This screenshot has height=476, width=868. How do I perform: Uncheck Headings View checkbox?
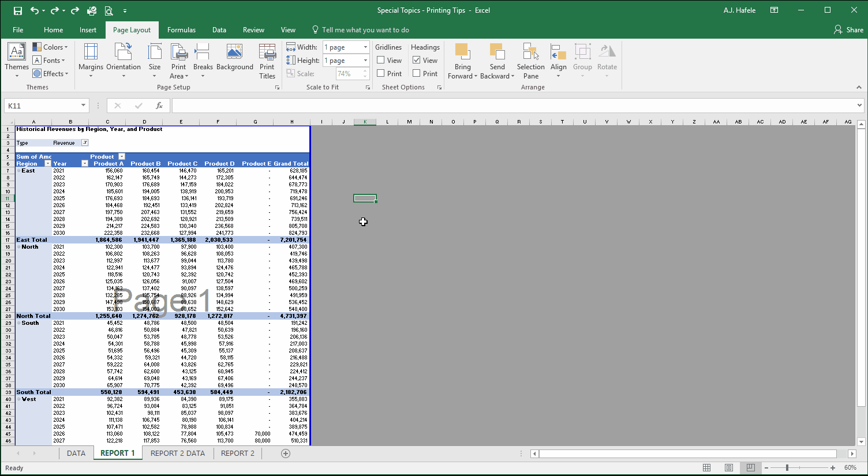coord(417,60)
